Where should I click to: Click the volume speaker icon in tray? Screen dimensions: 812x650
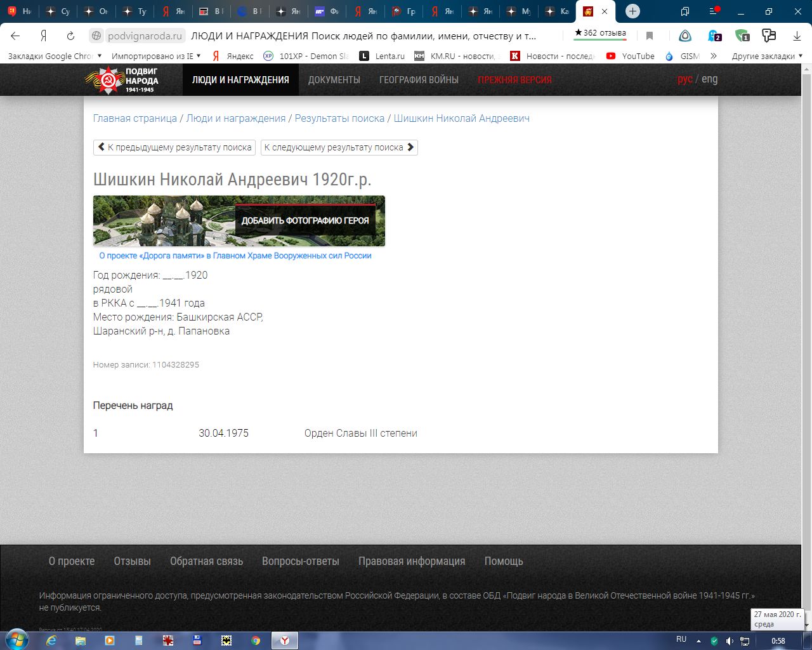730,640
